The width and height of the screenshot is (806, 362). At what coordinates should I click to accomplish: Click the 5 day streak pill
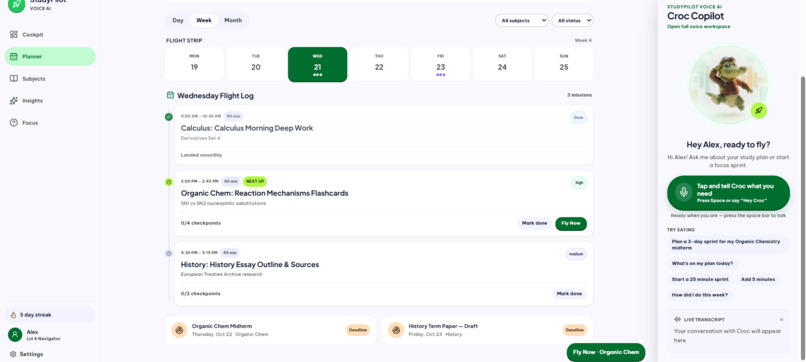(50, 315)
